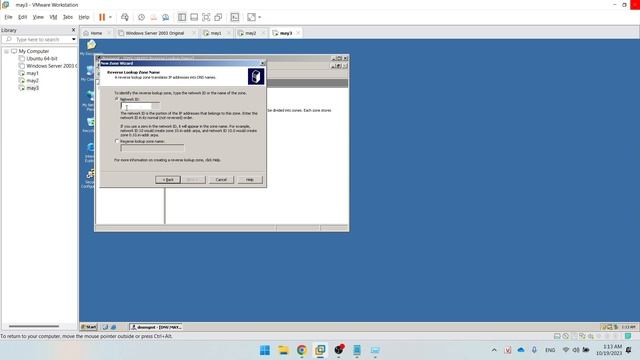Screen dimensions: 640x360
Task: Select may2 in the library tree
Action: point(32,81)
